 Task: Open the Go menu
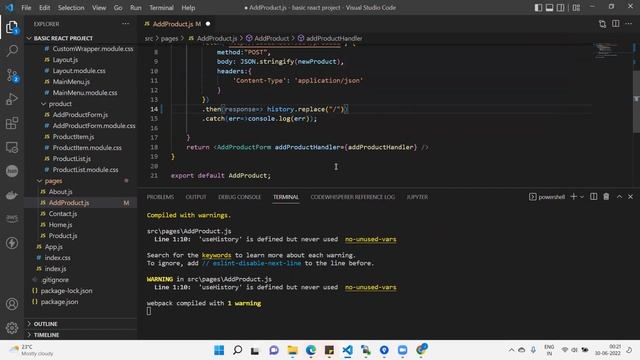[118, 7]
